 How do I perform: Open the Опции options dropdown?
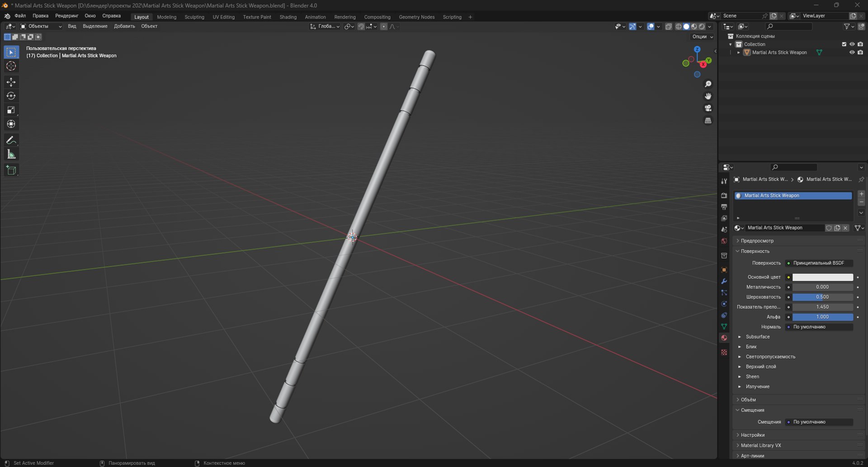click(702, 37)
